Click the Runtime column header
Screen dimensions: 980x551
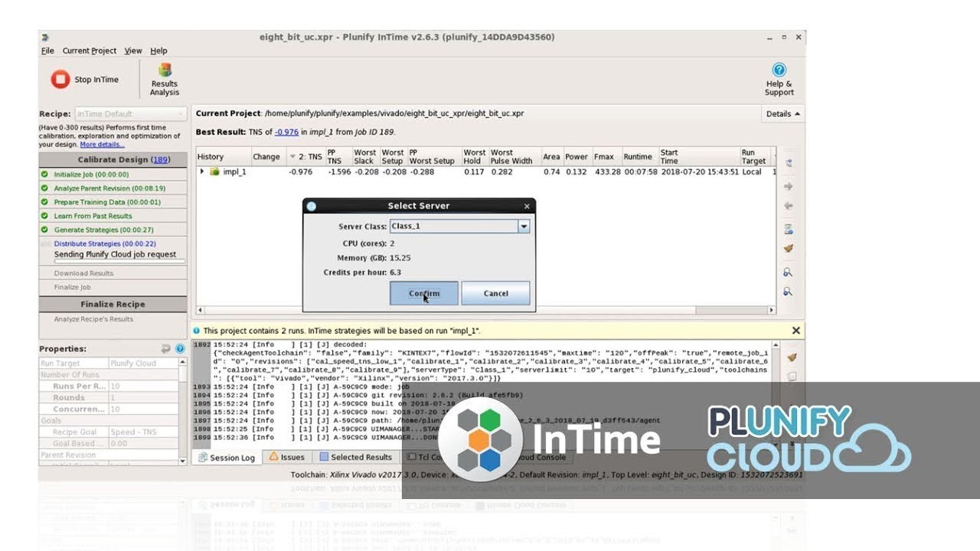click(x=638, y=157)
